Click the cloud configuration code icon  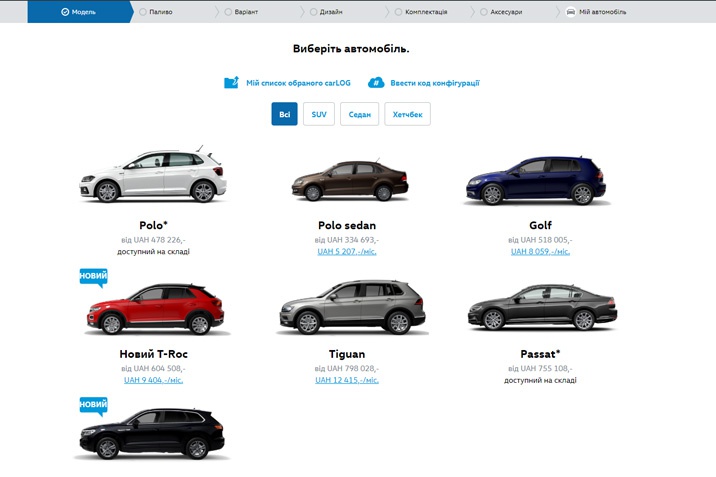pos(376,83)
